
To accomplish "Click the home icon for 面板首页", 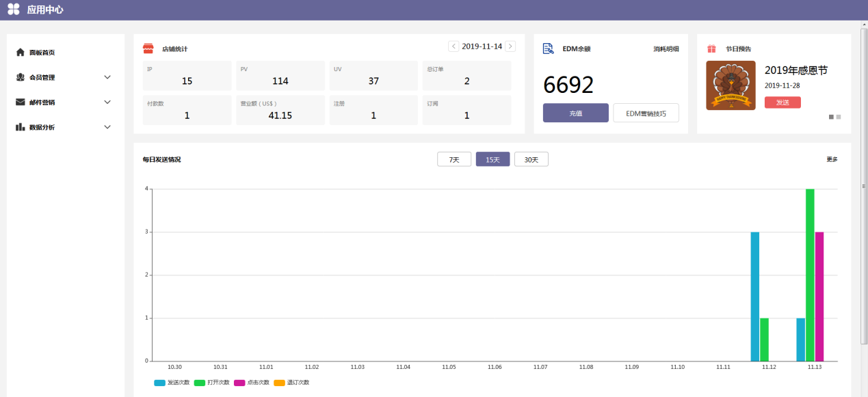I will 21,52.
